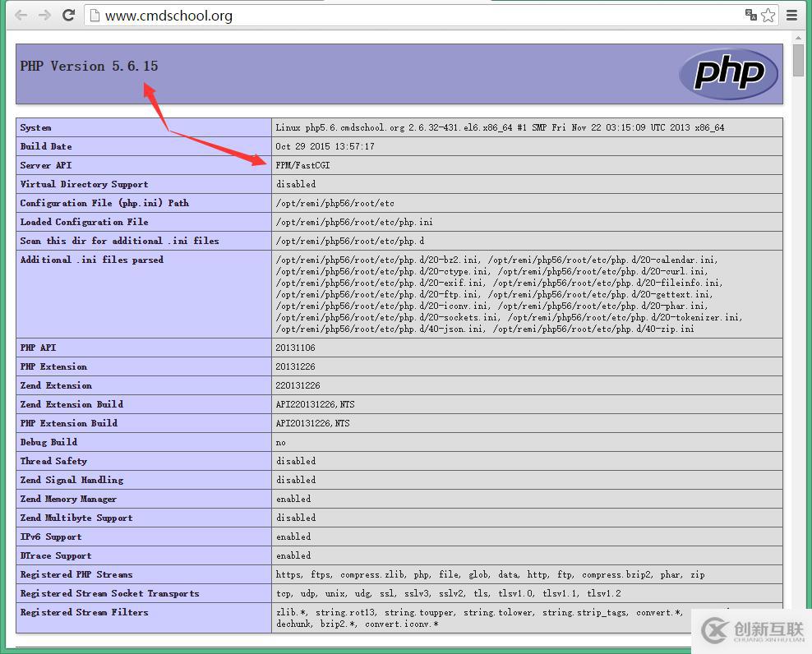The height and width of the screenshot is (654, 812).
Task: Click the page document icon beside the URL
Action: (x=96, y=15)
